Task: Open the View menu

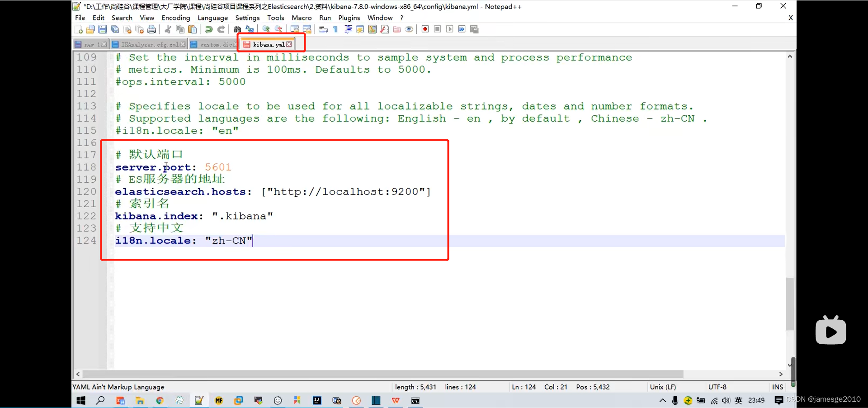Action: [x=147, y=18]
